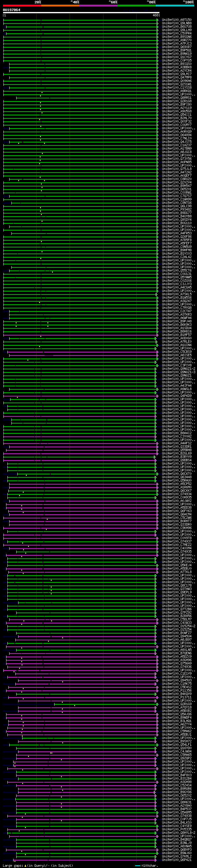Select the AU197064 query name
Viewport: 197px width, 868px height.
(x=11, y=10)
